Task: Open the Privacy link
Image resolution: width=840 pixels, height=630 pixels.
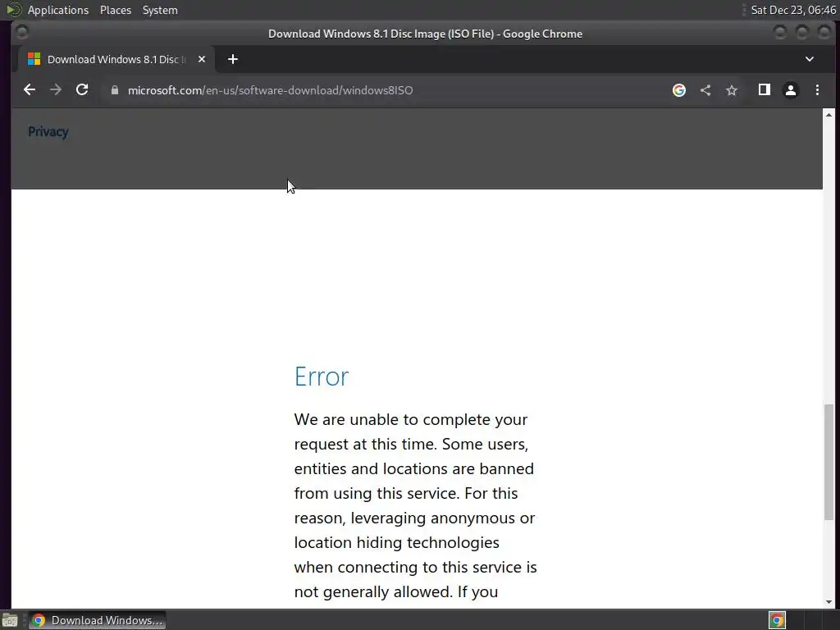Action: point(48,132)
